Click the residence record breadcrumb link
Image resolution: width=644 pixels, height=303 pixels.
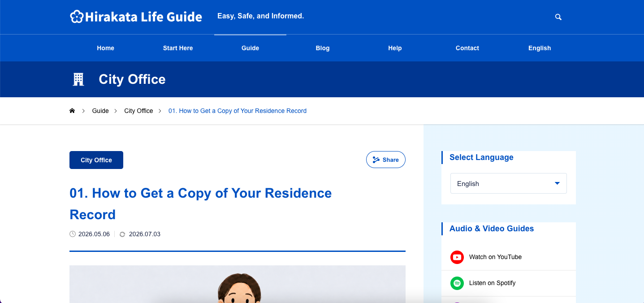click(x=238, y=111)
